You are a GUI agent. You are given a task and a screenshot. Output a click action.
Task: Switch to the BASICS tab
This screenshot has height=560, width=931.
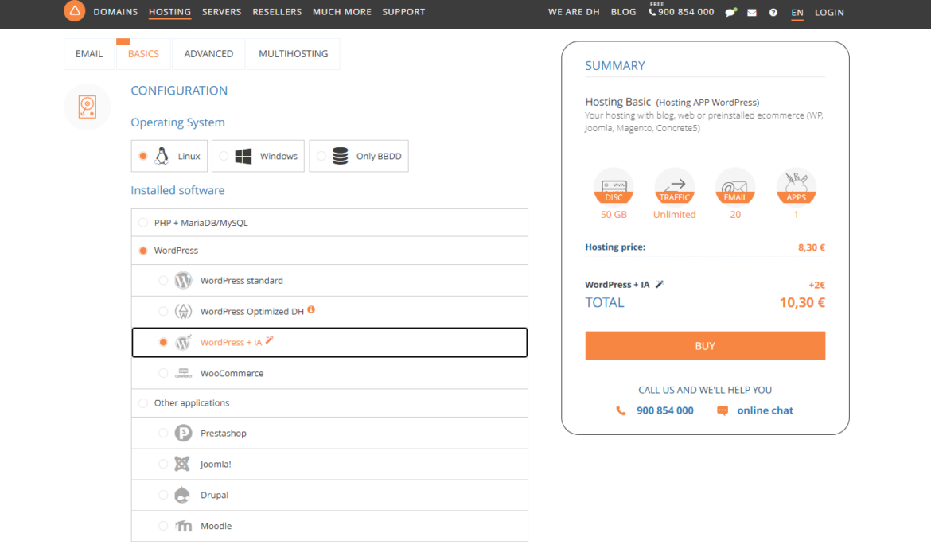pos(144,54)
